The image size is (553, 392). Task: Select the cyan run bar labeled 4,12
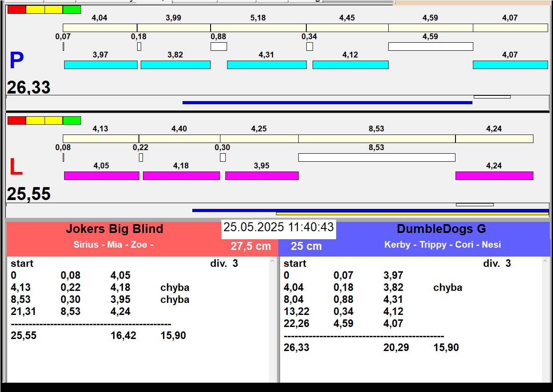(x=350, y=65)
